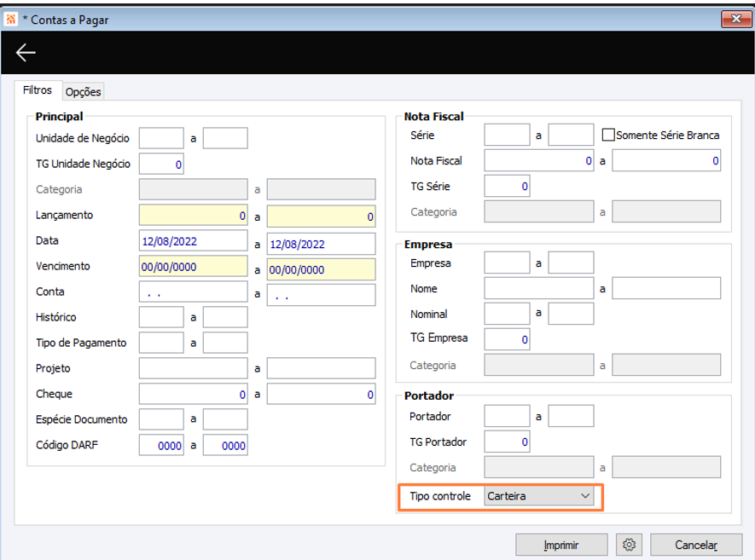Click the Cheque start field
This screenshot has width=755, height=560.
coord(194,394)
